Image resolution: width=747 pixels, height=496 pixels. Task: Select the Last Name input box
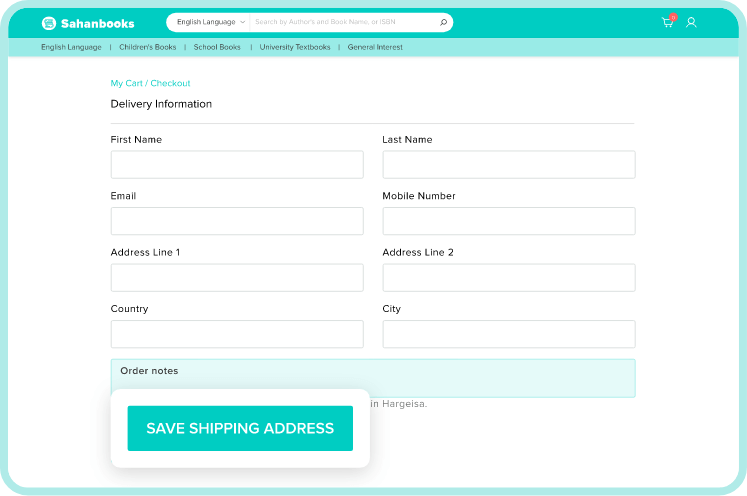coord(508,165)
